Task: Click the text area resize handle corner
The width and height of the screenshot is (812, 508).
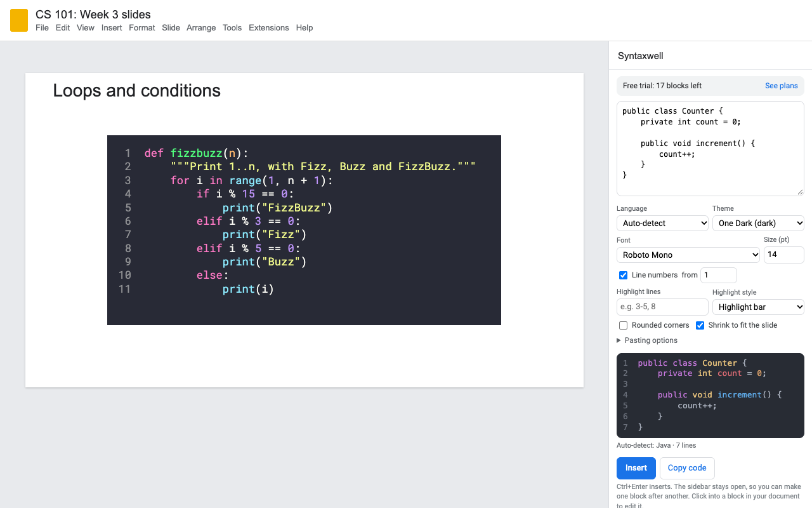Action: (800, 192)
